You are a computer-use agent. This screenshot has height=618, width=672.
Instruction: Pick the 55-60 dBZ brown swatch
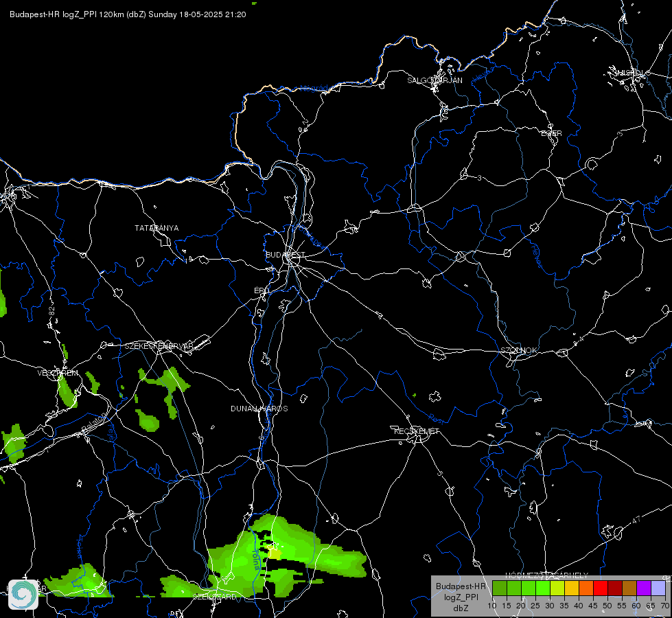coord(629,588)
